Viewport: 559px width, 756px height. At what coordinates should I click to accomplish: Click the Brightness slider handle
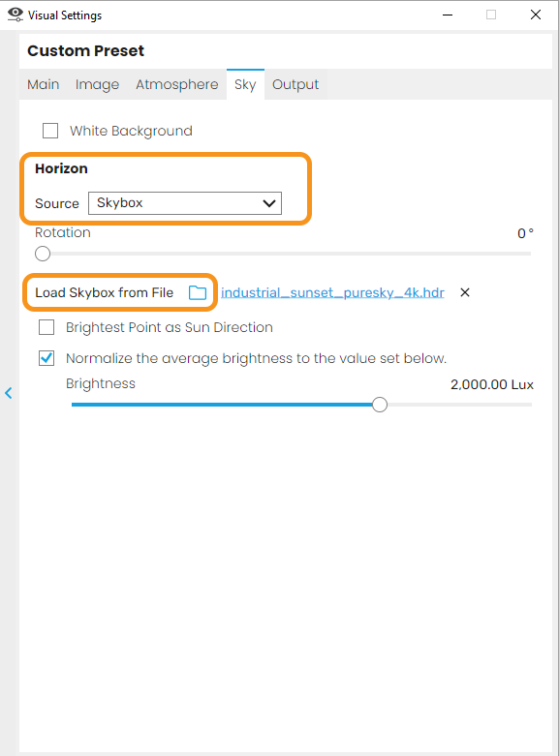tap(380, 405)
